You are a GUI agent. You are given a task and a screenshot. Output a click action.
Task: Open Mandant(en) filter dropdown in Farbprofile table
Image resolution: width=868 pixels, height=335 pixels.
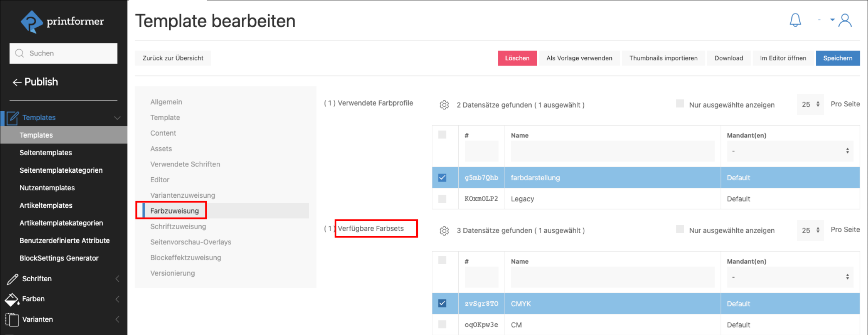(x=790, y=151)
